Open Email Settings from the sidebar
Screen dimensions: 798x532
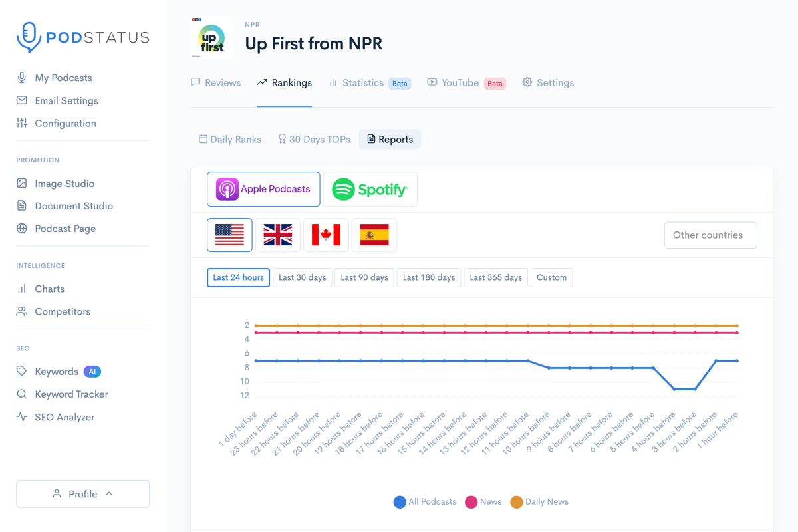(66, 100)
